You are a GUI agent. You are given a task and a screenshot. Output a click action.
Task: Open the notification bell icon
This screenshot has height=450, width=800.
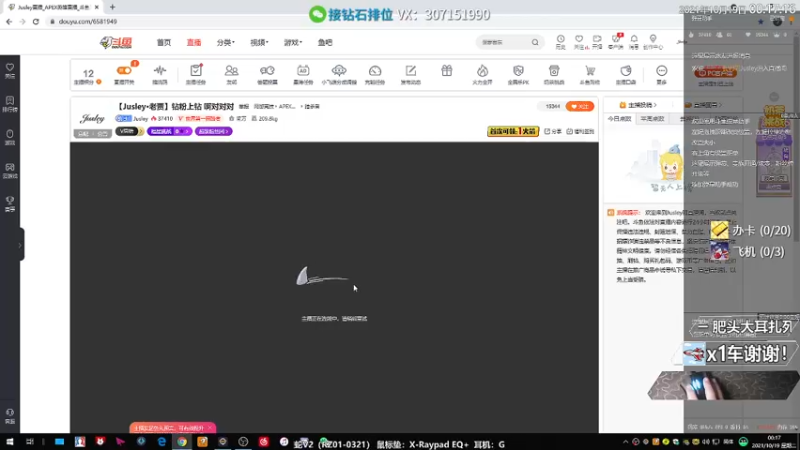(x=634, y=42)
